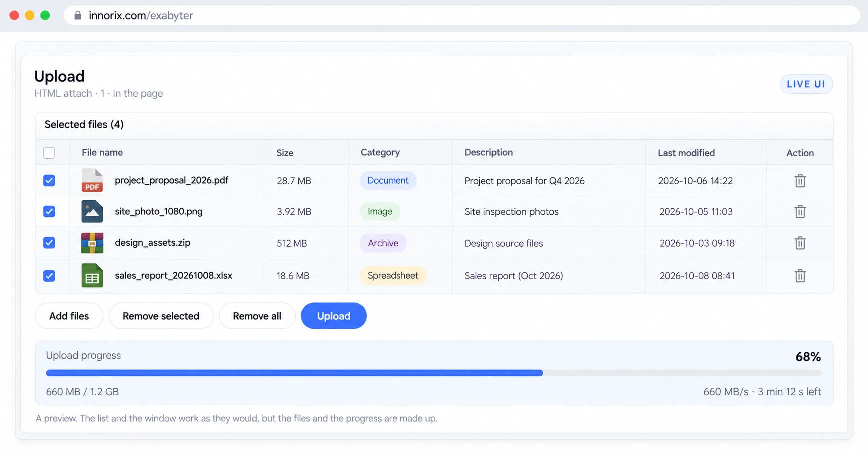
Task: Click the Remove all button
Action: click(x=257, y=316)
